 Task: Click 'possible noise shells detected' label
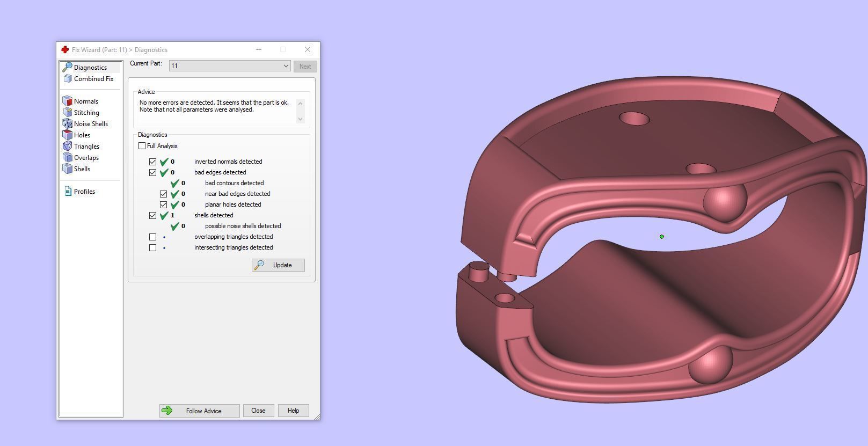(x=243, y=226)
